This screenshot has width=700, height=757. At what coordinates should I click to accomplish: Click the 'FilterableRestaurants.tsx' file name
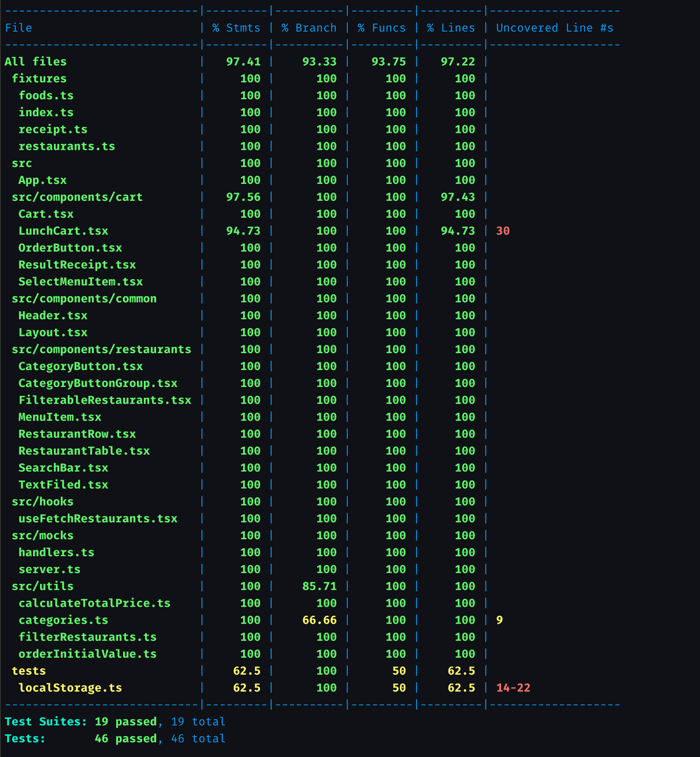tap(105, 401)
